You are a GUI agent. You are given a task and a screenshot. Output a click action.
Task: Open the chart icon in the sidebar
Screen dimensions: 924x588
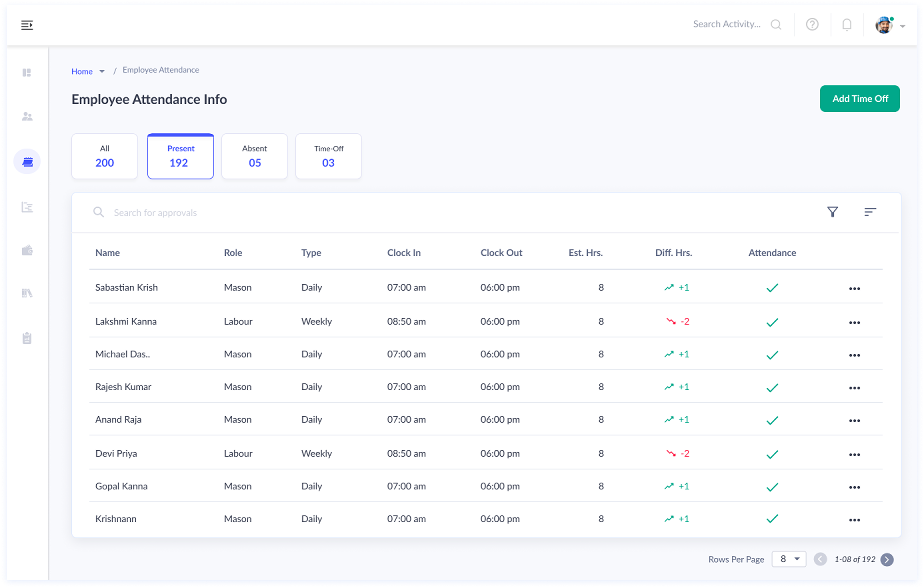tap(27, 207)
